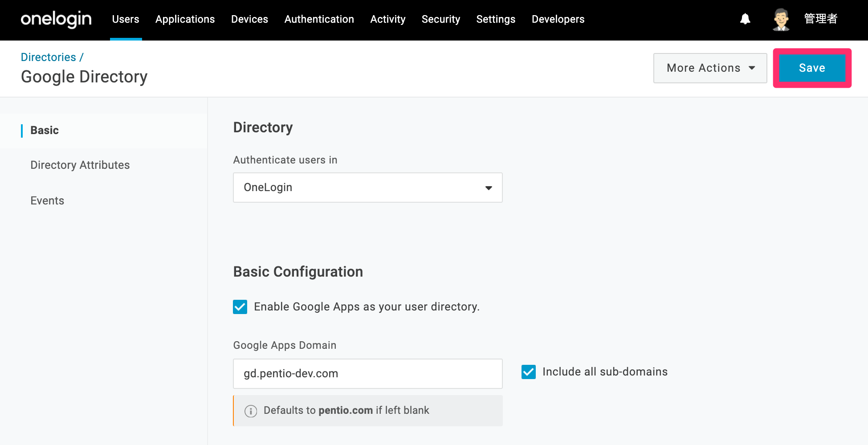The width and height of the screenshot is (868, 445).
Task: Click the 管理者 username label
Action: pos(821,19)
